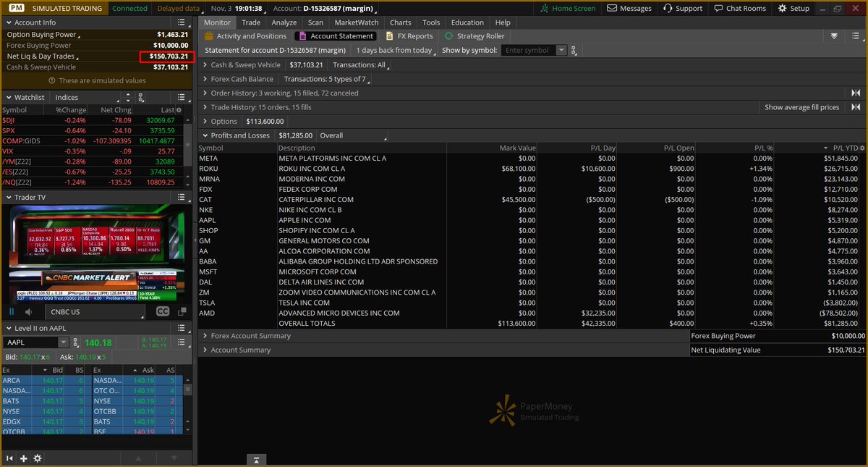This screenshot has width=868, height=467.
Task: Collapse the Watchlist gadget
Action: tap(7, 97)
